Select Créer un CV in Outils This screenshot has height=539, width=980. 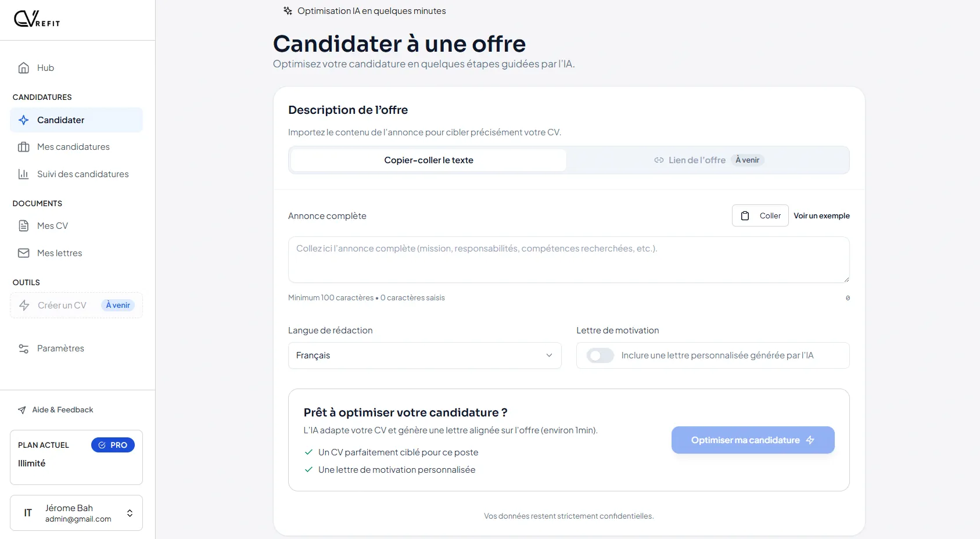[x=62, y=306]
